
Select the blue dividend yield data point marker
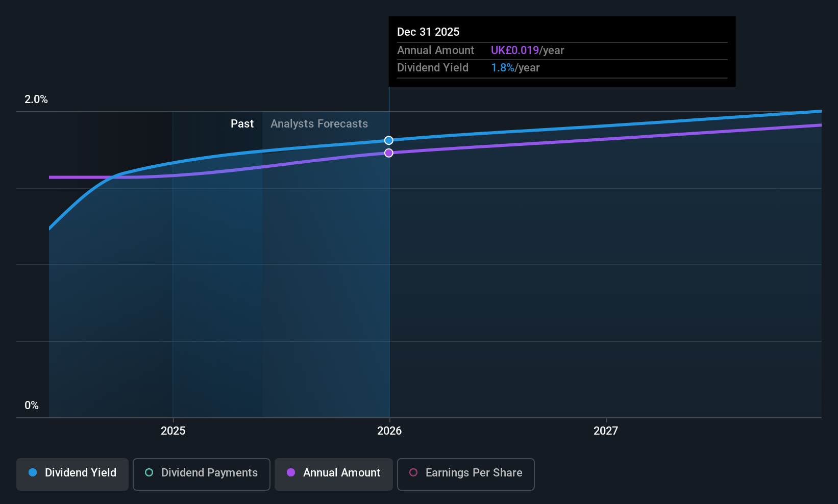tap(389, 140)
